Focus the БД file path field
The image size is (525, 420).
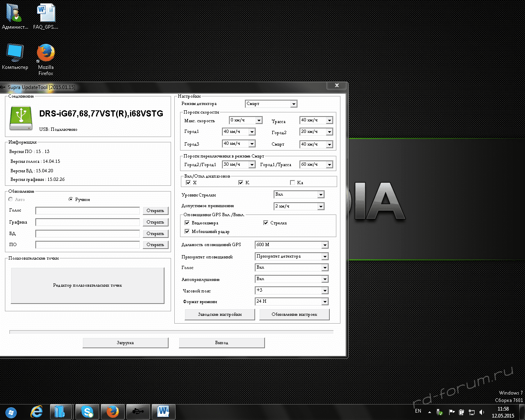pyautogui.click(x=88, y=234)
